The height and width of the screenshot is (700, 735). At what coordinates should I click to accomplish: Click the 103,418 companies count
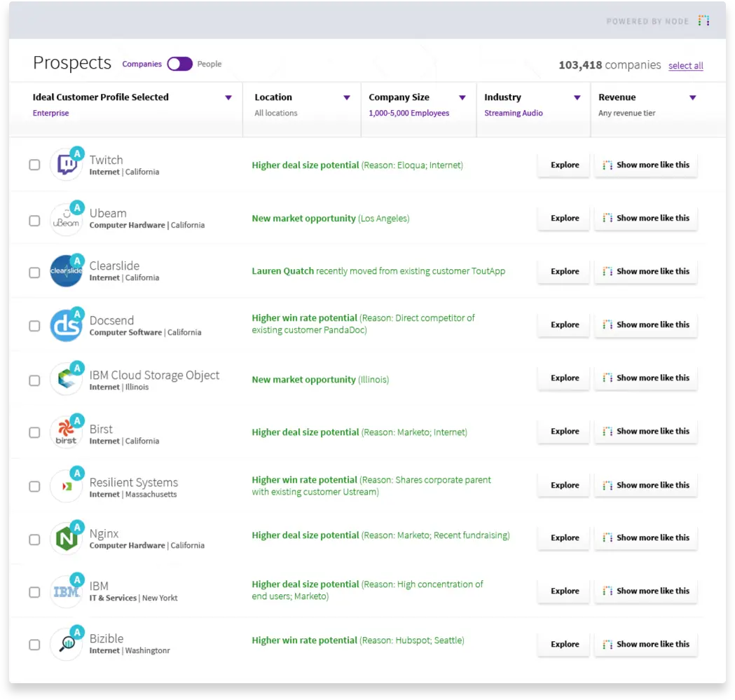(610, 64)
